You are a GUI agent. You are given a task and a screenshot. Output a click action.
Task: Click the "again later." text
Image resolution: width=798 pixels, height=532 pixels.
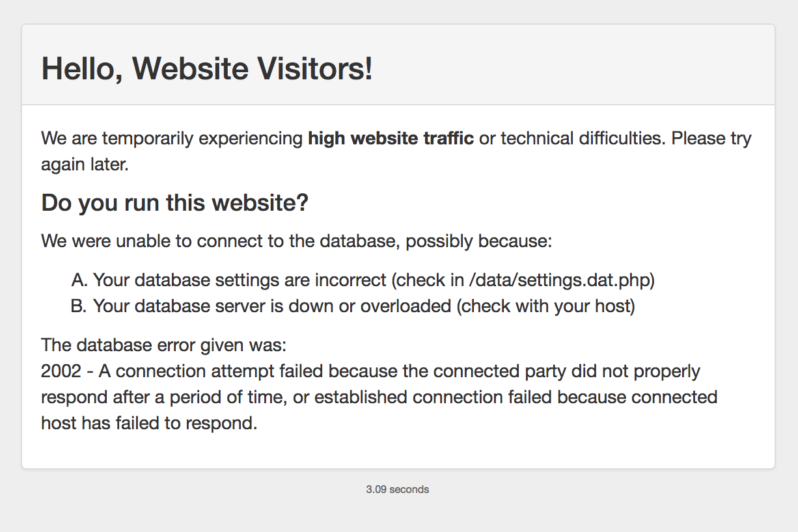tap(85, 165)
